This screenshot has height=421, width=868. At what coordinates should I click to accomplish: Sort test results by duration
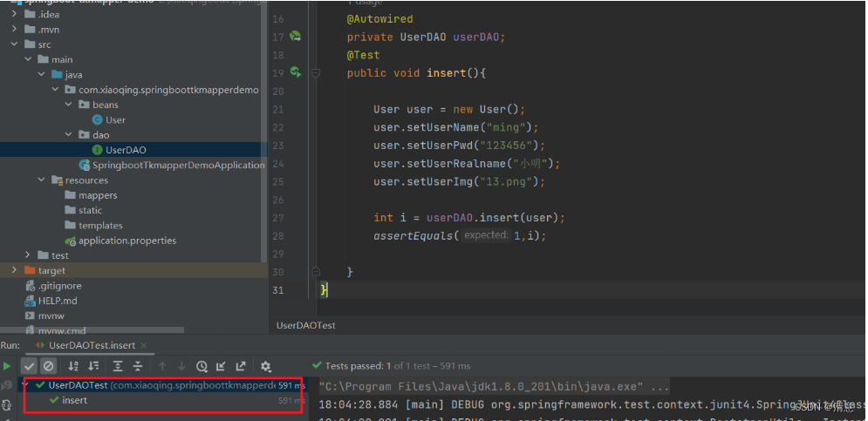93,366
